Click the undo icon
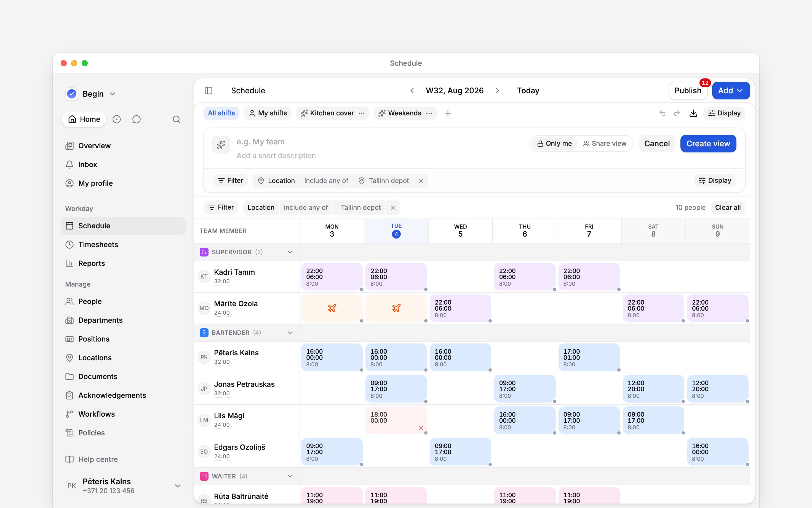Screen dimensions: 812x508 [662, 113]
